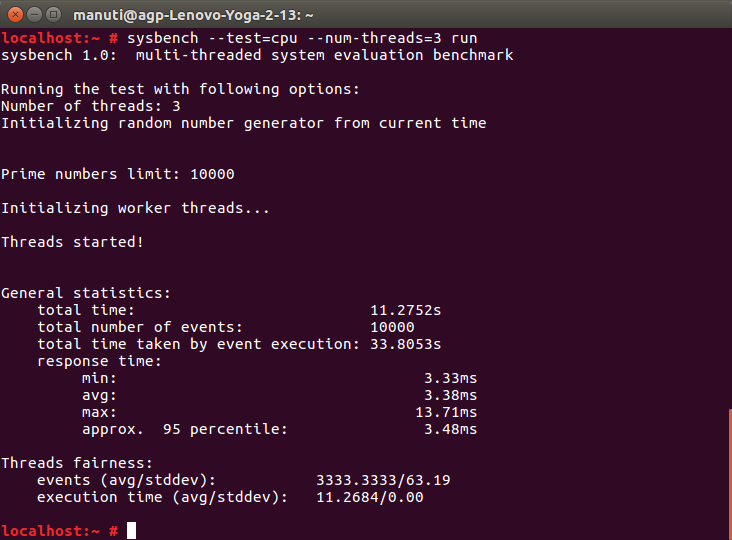This screenshot has height=540, width=732.
Task: Click the window title manuti@agp-Lenovo-Yoga-2-13
Action: [193, 15]
